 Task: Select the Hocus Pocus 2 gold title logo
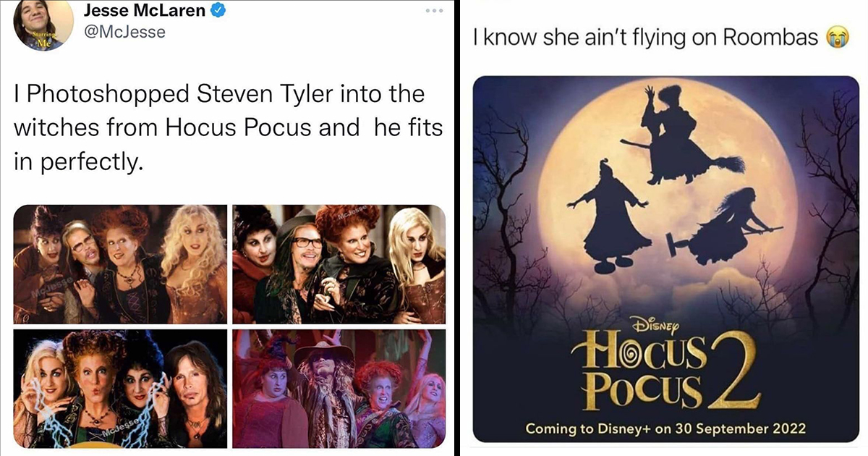click(665, 369)
